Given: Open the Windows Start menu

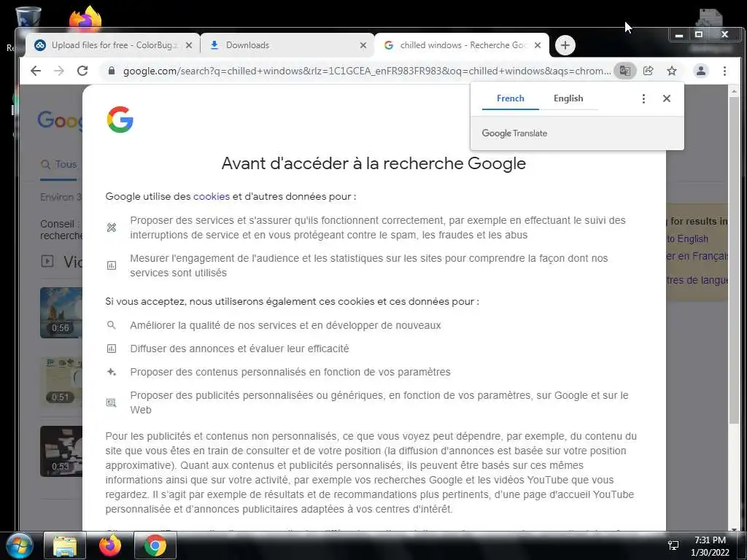Looking at the screenshot, I should click(18, 545).
